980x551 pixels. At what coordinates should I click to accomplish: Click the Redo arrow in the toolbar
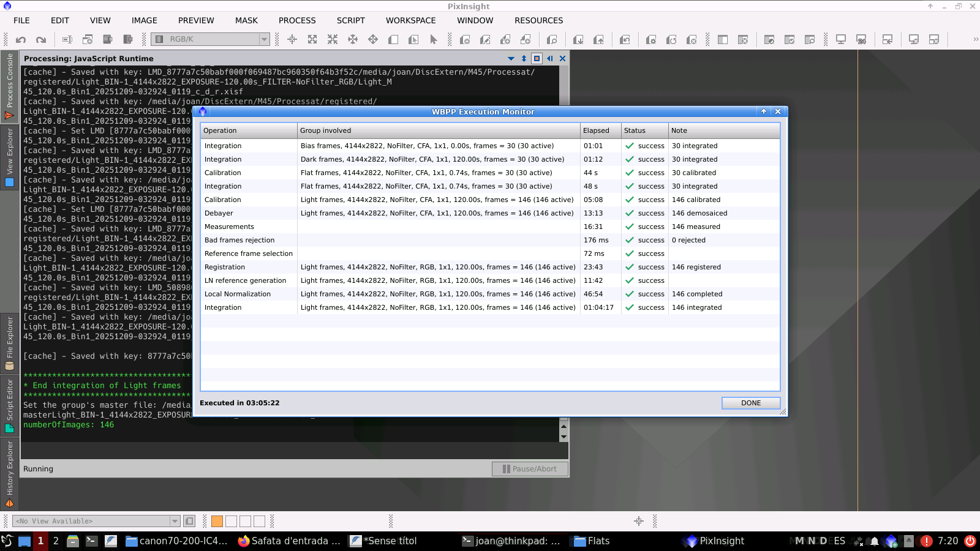pos(41,40)
